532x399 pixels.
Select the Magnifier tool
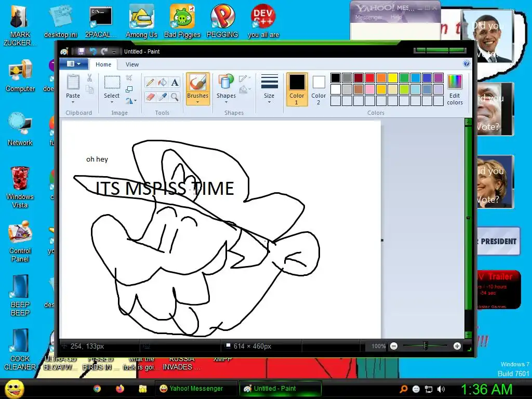[x=175, y=97]
